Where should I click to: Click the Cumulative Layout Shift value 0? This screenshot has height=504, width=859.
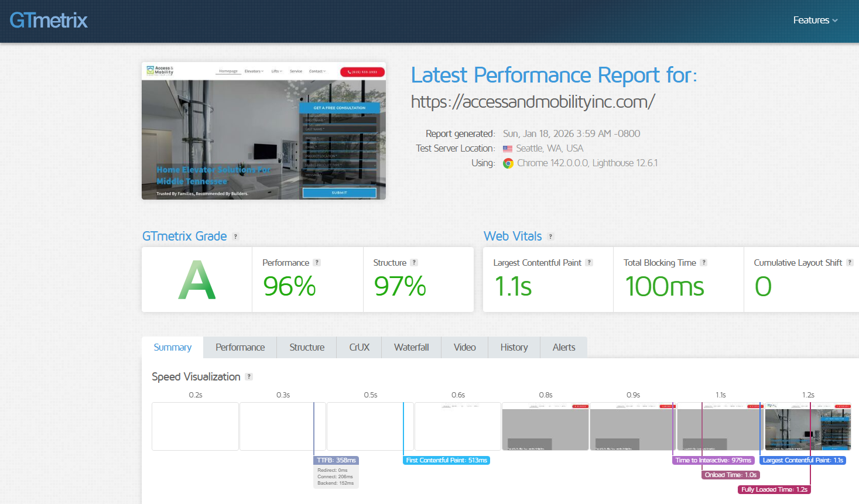click(763, 287)
